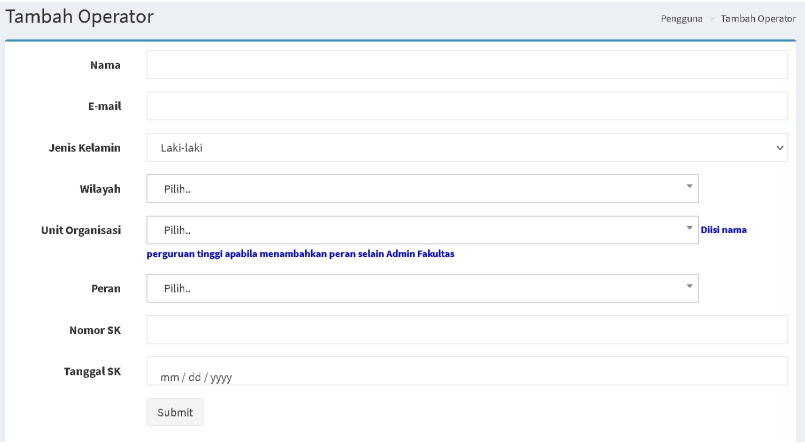Click the Nama text input field

(467, 65)
